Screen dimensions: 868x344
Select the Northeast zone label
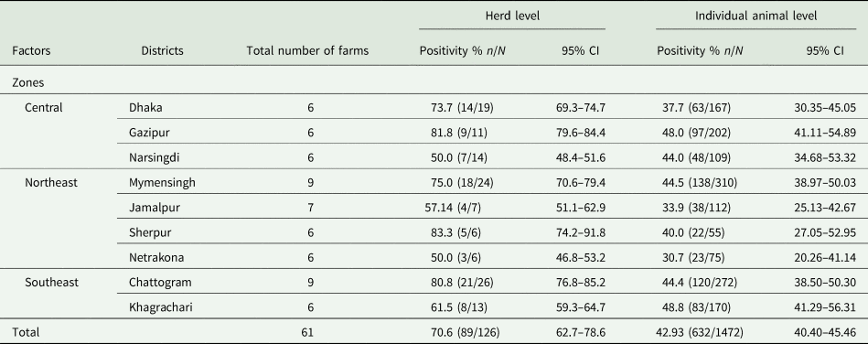point(51,183)
